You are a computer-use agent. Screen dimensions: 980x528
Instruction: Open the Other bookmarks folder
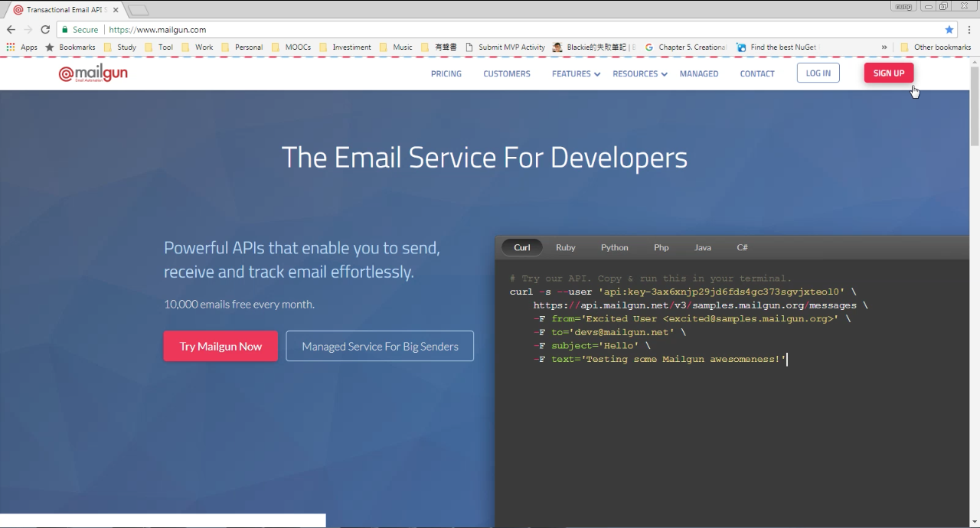point(936,47)
